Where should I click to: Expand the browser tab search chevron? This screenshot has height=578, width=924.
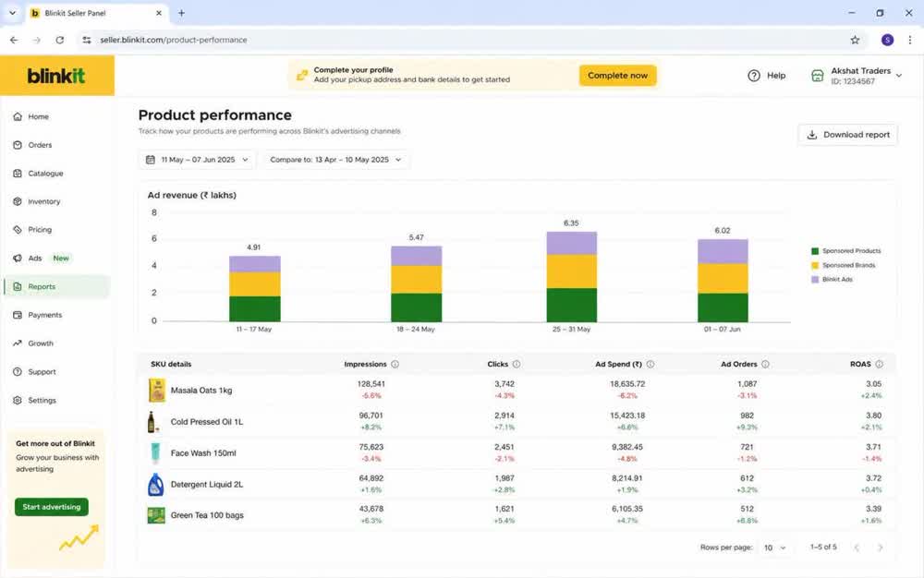[x=12, y=13]
